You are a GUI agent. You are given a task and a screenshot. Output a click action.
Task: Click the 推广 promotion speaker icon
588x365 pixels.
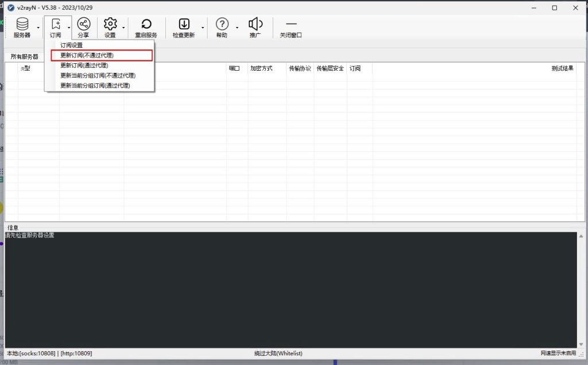click(x=256, y=28)
